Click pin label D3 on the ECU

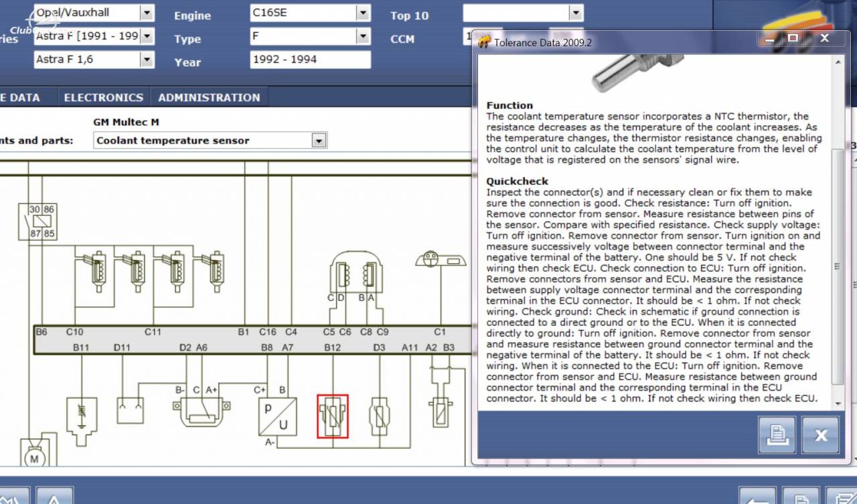[379, 347]
